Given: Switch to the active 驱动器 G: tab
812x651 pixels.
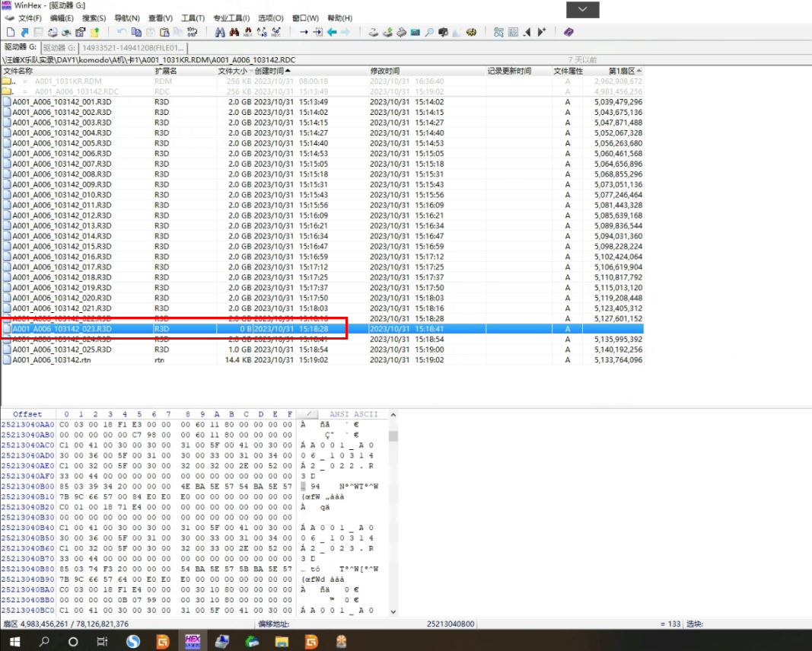Looking at the screenshot, I should click(x=21, y=48).
